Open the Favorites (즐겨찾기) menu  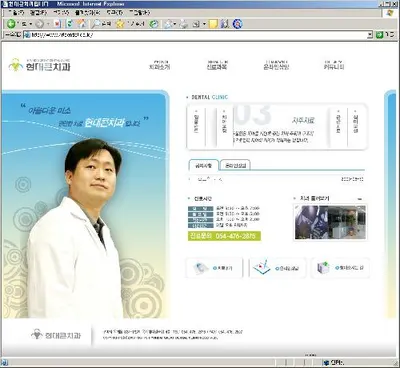(x=87, y=13)
